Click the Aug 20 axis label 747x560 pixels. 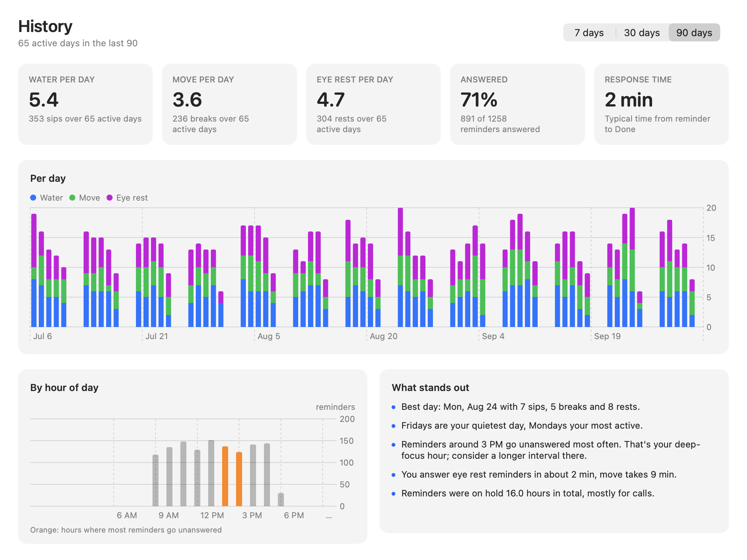pos(384,336)
